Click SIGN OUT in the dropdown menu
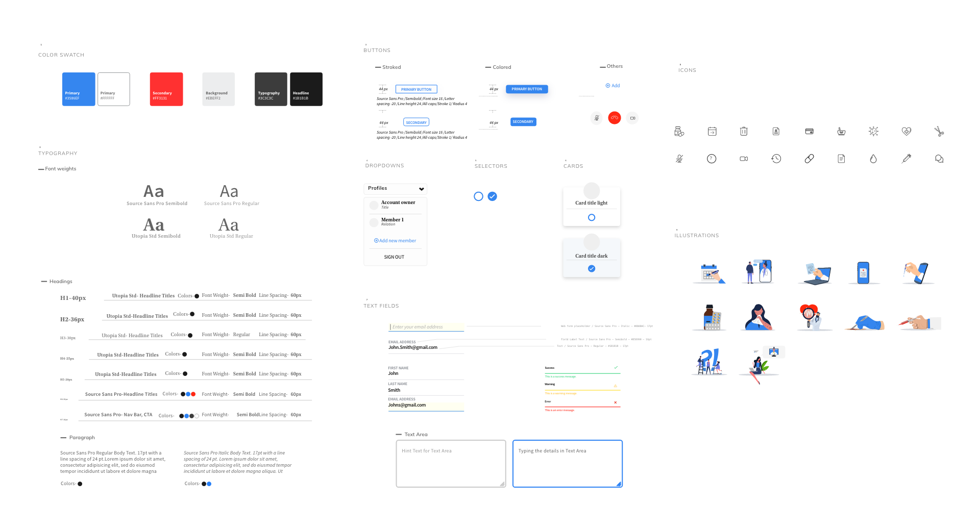 pos(394,257)
